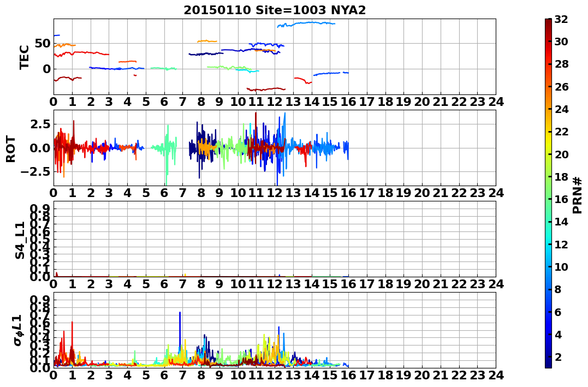Viewport: 588px width, 387px height.
Task: Click the 14 tick on PRN colorbar
Action: pos(561,222)
